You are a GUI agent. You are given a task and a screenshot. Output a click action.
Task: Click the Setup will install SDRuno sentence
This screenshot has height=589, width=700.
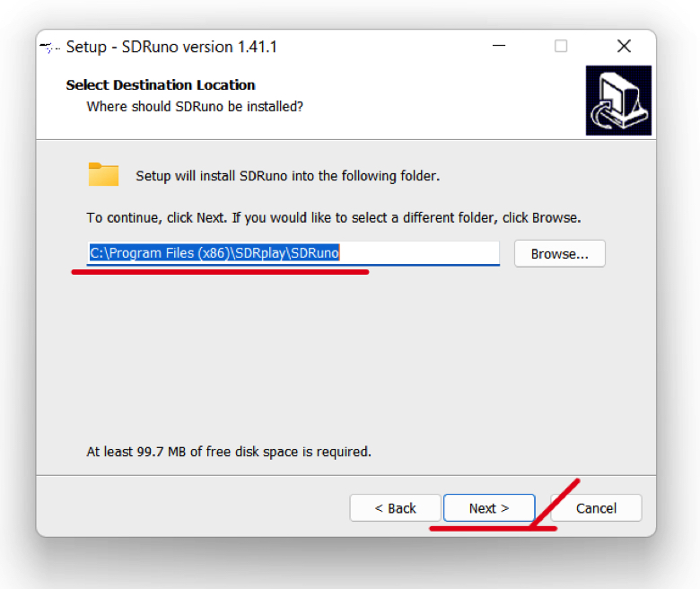point(287,176)
